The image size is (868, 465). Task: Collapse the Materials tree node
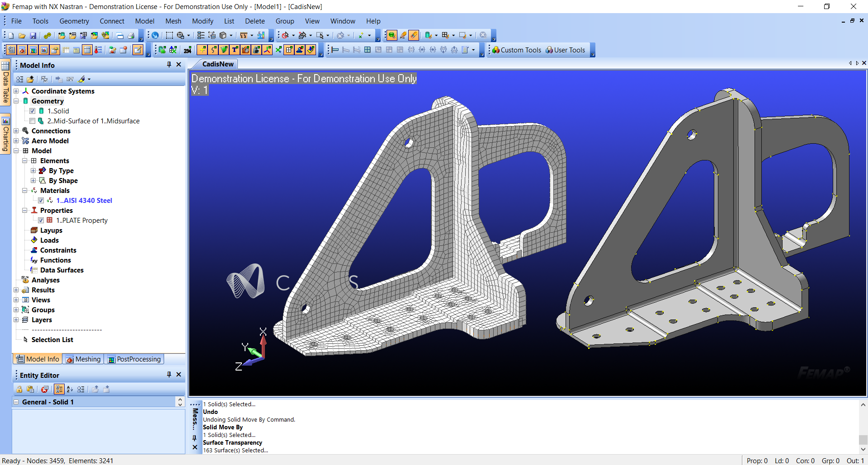(x=25, y=191)
